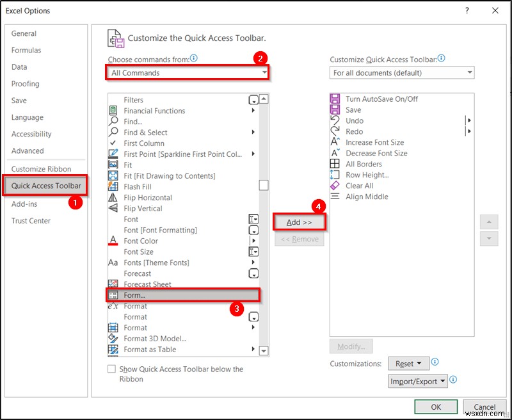This screenshot has height=420, width=512.
Task: Click the Move Down arrow button
Action: [489, 238]
